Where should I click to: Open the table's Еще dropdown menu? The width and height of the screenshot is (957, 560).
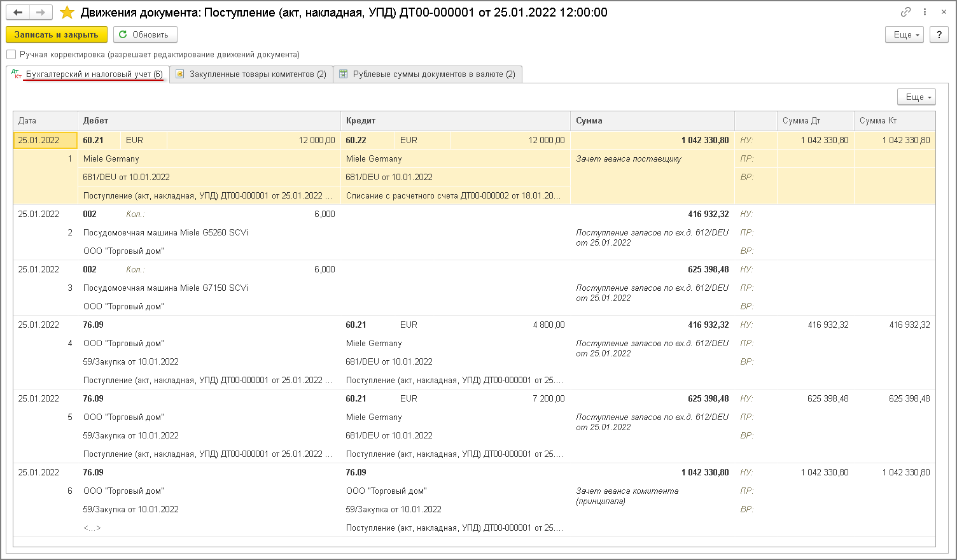click(x=917, y=97)
